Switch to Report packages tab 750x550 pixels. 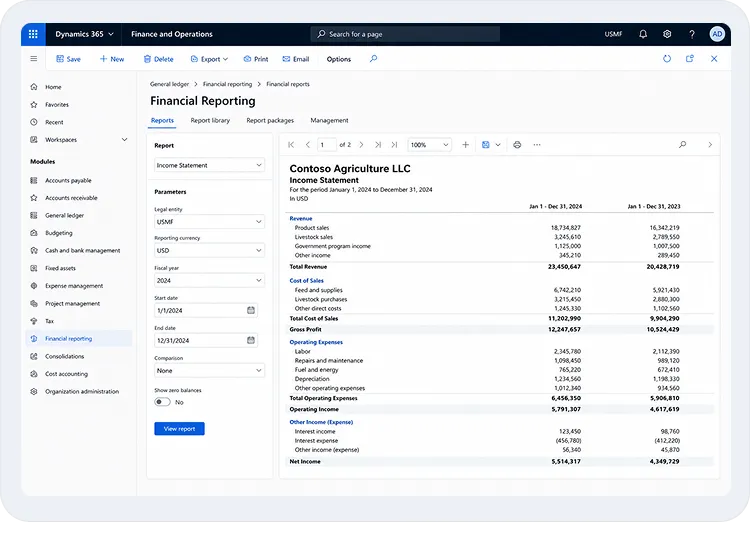(x=270, y=121)
